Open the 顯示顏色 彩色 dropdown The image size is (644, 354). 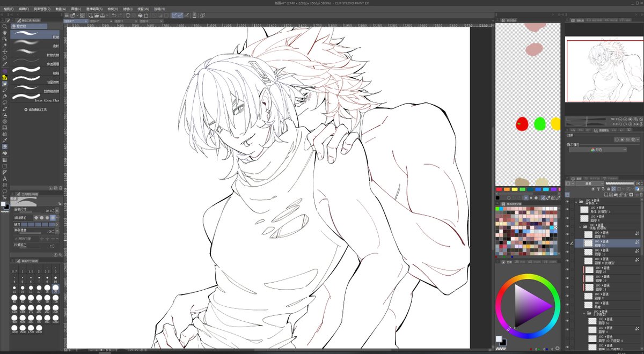(x=597, y=150)
